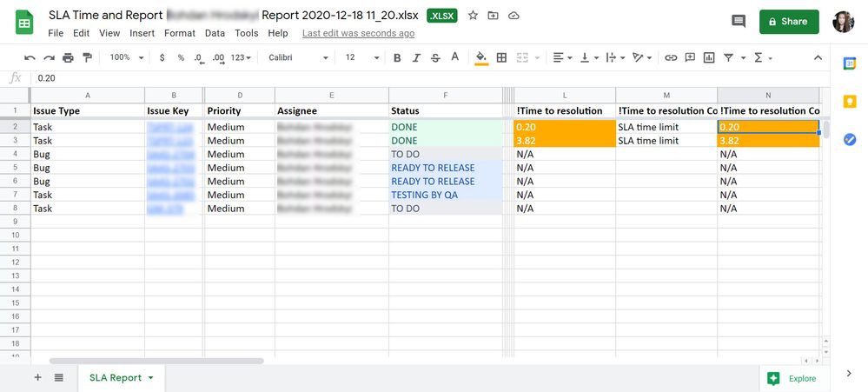Open vertical align dropdown
Image resolution: width=868 pixels, height=392 pixels.
589,57
